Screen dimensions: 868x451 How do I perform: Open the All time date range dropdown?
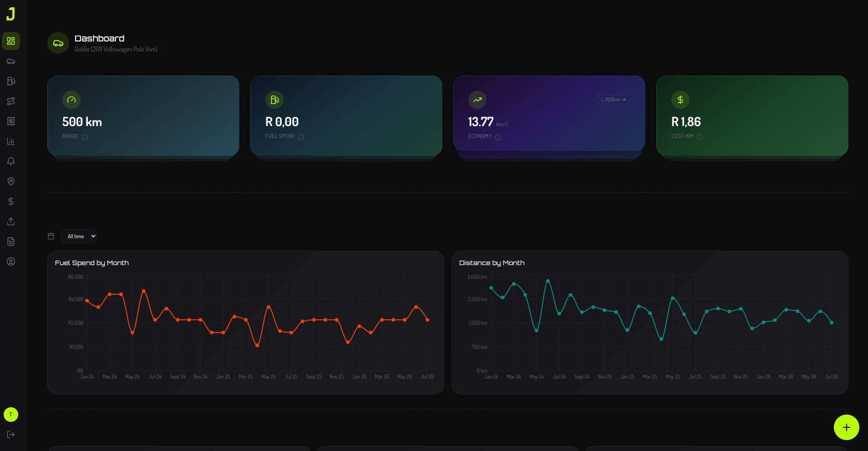79,236
